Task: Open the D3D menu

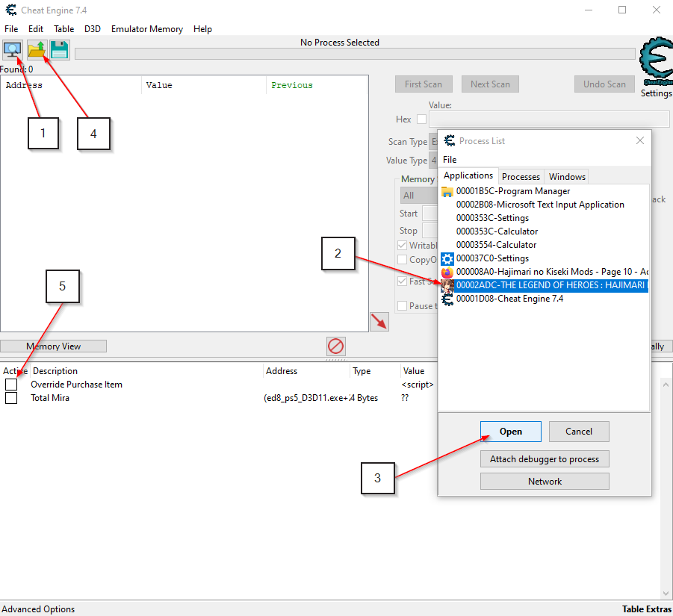Action: coord(93,28)
